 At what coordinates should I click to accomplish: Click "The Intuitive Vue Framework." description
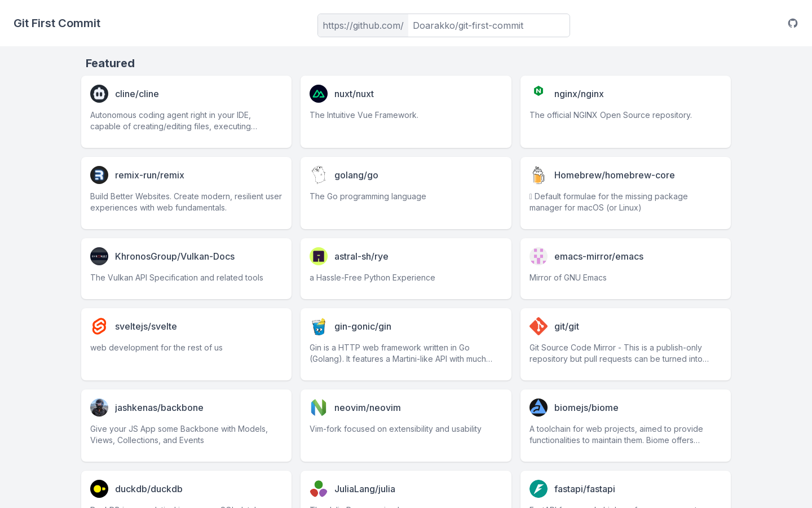364,115
